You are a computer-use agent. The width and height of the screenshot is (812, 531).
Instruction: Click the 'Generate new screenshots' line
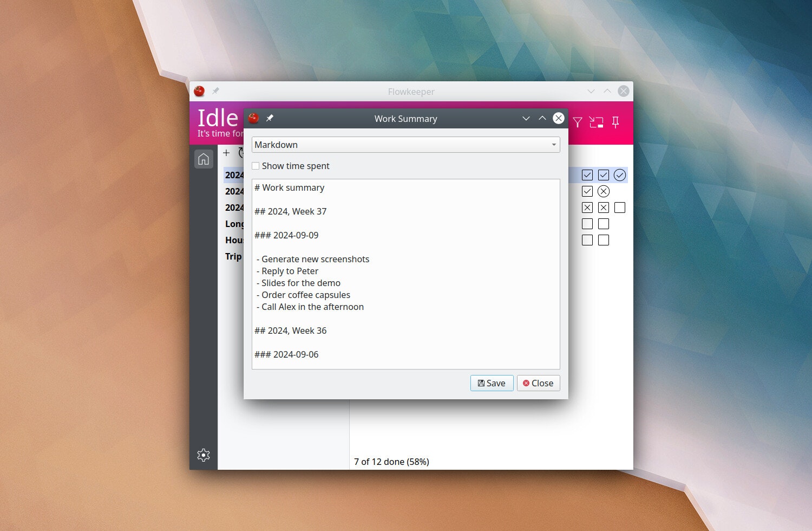tap(313, 259)
